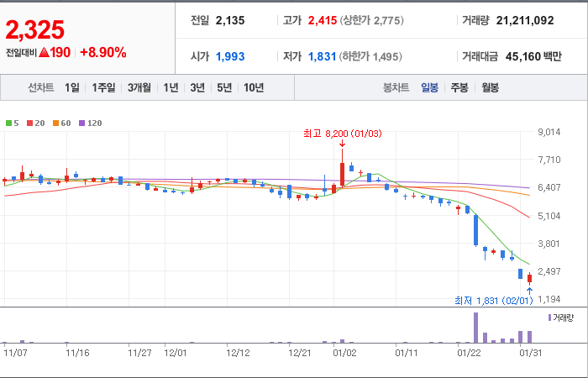Click the 2,497 price axis label

(x=549, y=271)
